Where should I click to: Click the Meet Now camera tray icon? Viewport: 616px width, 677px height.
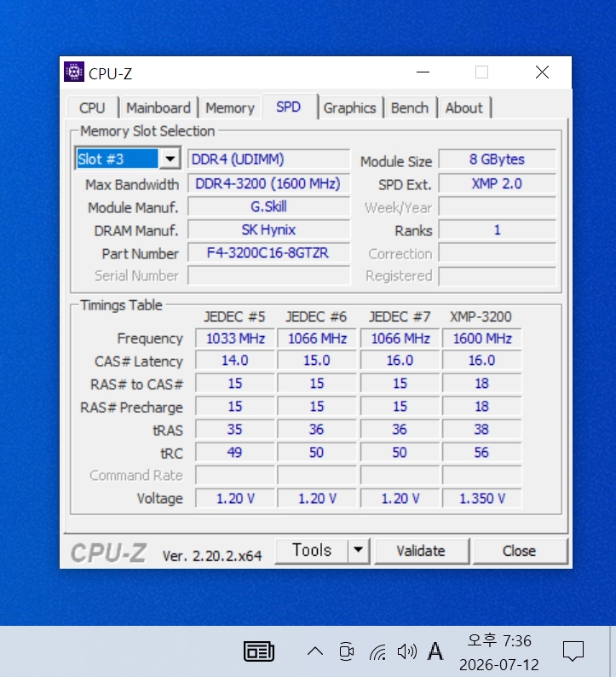(x=347, y=651)
